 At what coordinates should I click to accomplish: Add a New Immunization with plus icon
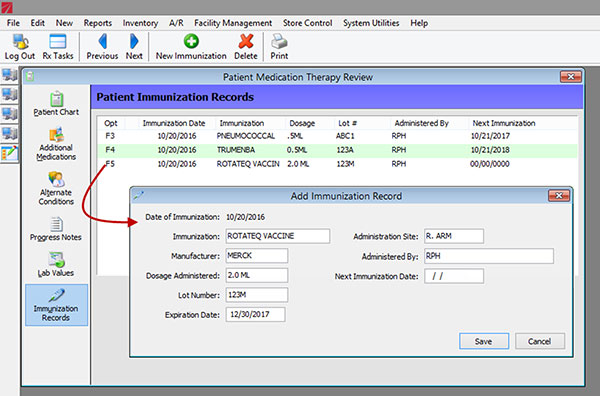pyautogui.click(x=191, y=41)
